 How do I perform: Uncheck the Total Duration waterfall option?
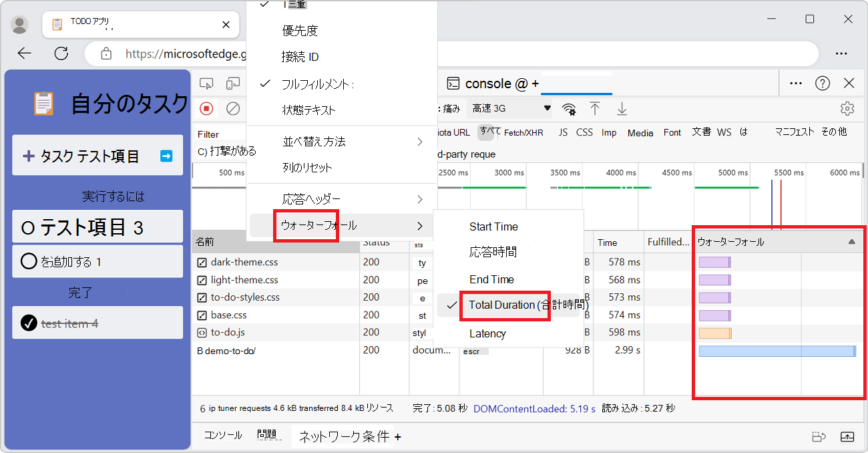pos(505,305)
